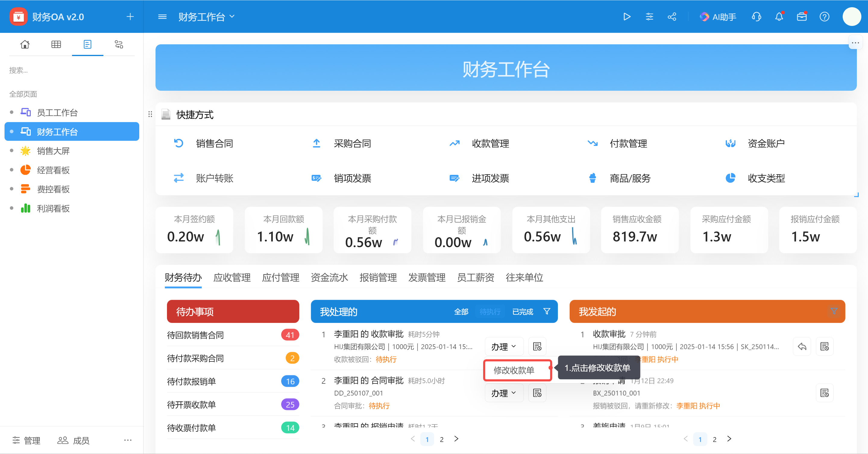Switch to the 往来单位 tab

[x=524, y=277]
